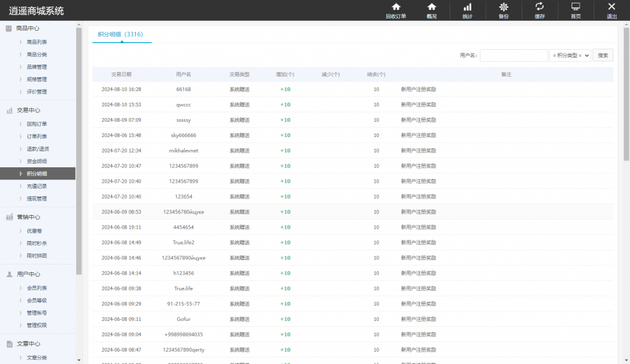Select the highlighted 积分明细 sidebar item
This screenshot has width=630, height=364.
[38, 173]
